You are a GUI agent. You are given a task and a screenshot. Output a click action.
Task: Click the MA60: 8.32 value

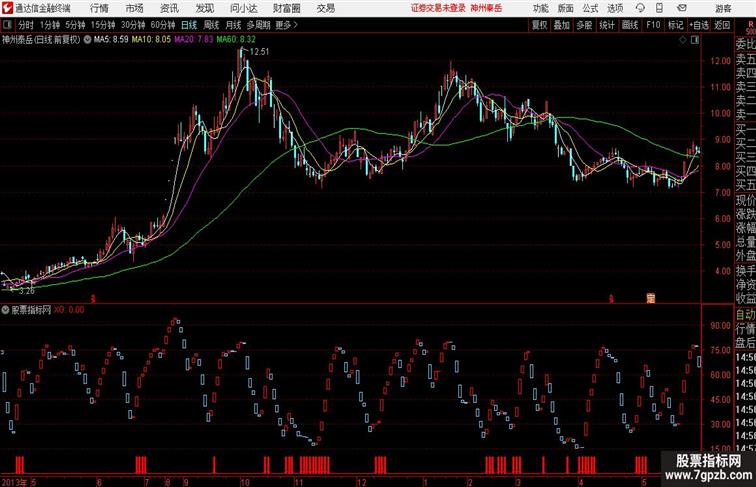pyautogui.click(x=236, y=40)
